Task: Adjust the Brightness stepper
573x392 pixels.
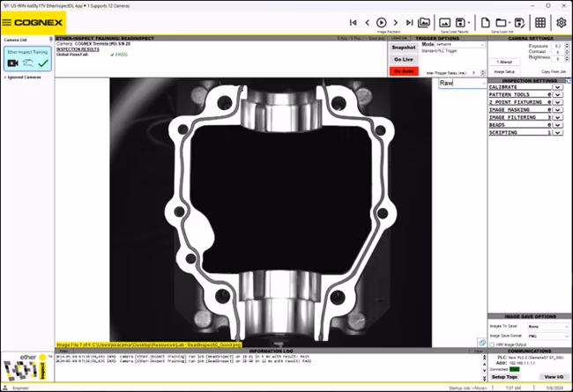Action: pos(567,58)
